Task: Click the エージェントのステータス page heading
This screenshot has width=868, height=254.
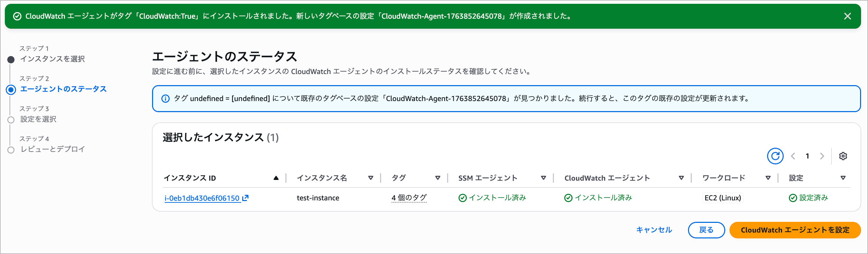Action: click(225, 56)
